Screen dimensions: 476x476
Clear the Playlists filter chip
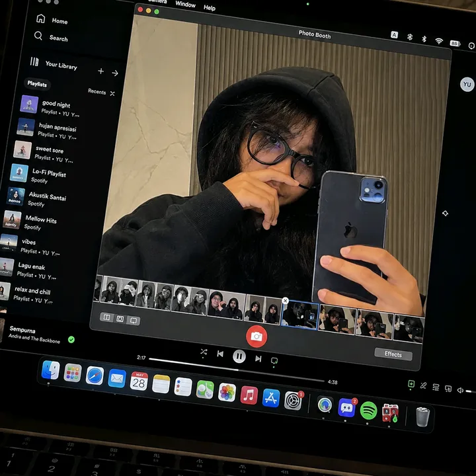coord(37,84)
